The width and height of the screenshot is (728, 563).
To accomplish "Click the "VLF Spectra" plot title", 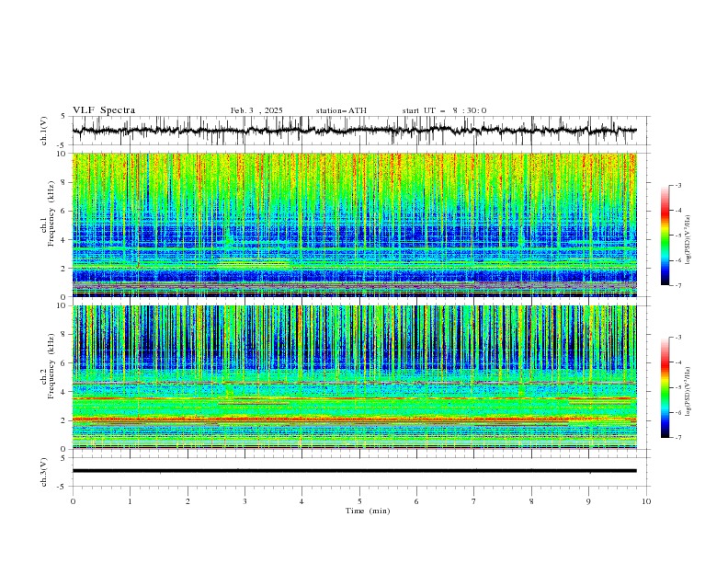I will (104, 110).
